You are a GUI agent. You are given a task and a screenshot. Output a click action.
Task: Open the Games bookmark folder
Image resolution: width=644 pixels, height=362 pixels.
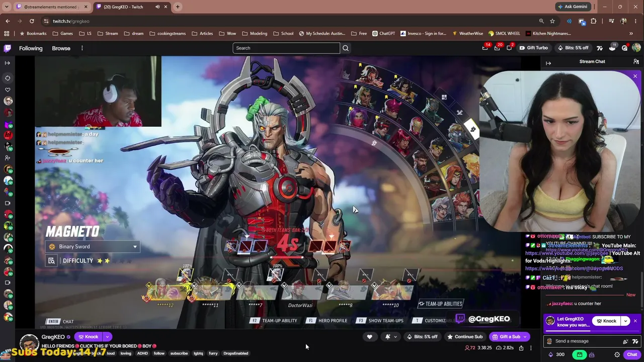click(62, 34)
